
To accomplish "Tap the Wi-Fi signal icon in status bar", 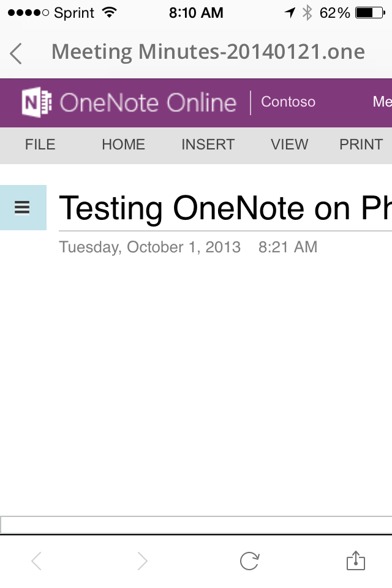I will [110, 13].
